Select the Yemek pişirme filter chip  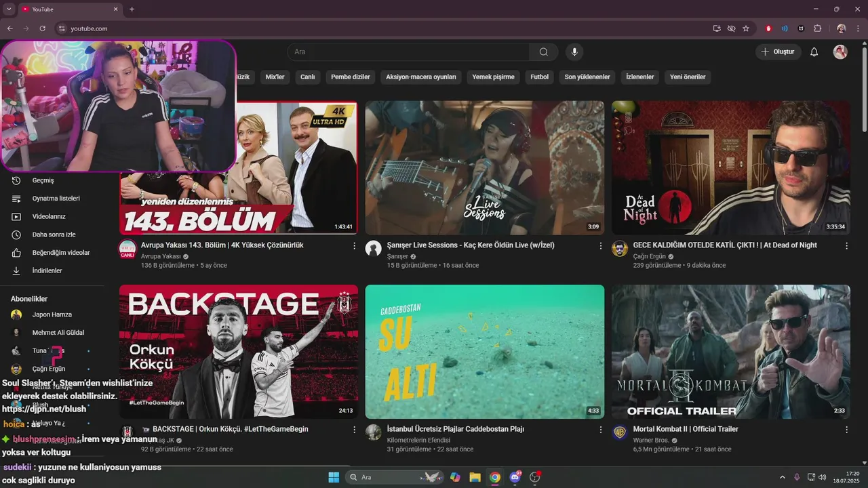(x=493, y=77)
